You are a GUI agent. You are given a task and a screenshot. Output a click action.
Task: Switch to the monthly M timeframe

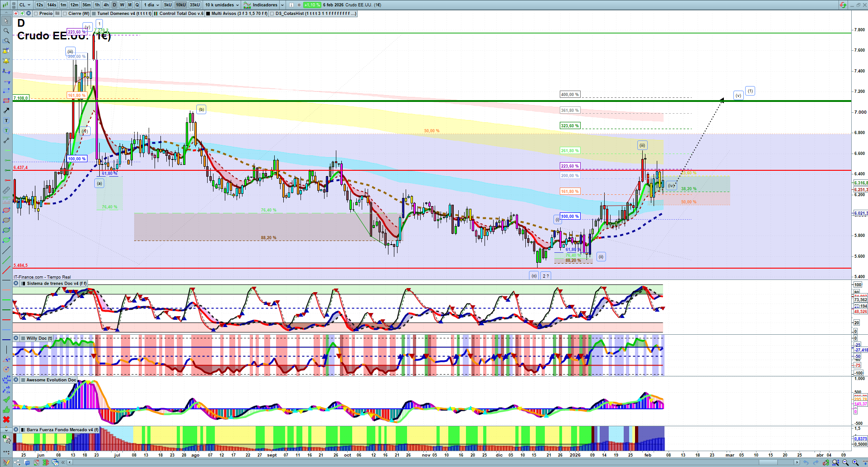point(130,5)
